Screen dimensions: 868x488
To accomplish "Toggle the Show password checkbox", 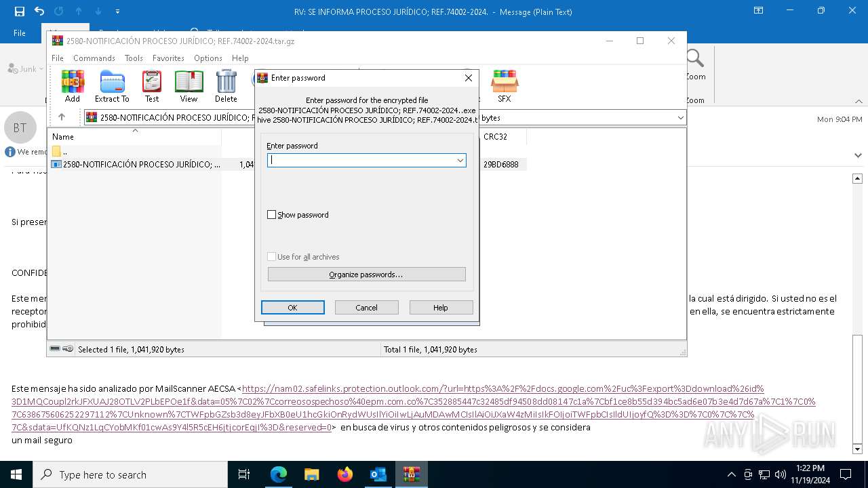I will coord(271,215).
